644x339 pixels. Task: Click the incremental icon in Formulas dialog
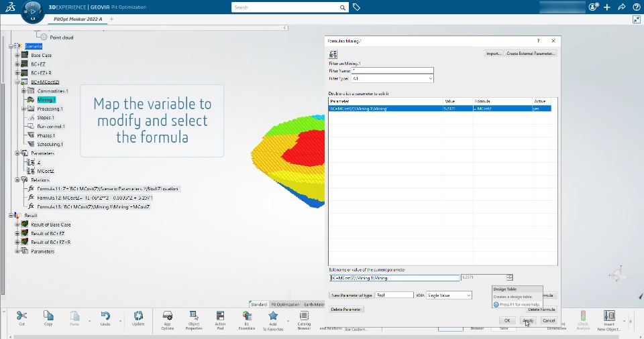point(333,54)
